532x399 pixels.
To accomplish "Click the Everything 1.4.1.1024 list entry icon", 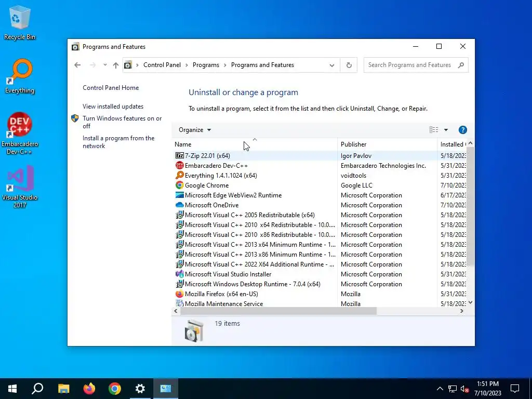I will [x=179, y=176].
